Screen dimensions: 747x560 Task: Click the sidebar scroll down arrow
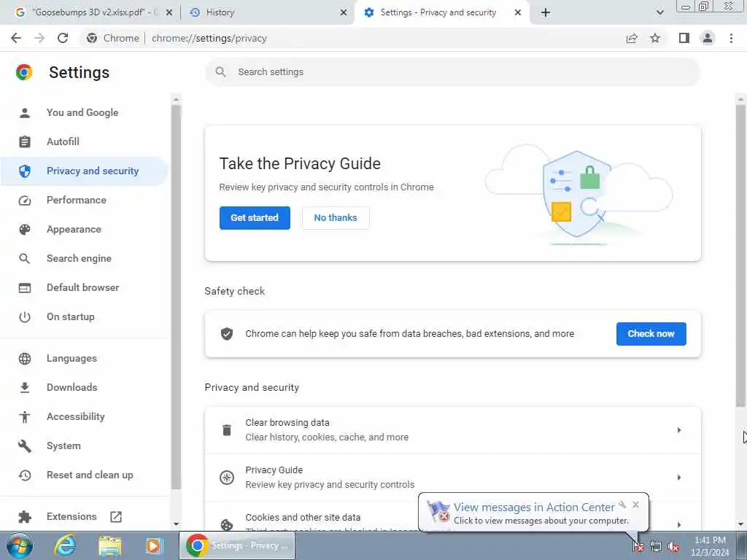click(x=177, y=524)
